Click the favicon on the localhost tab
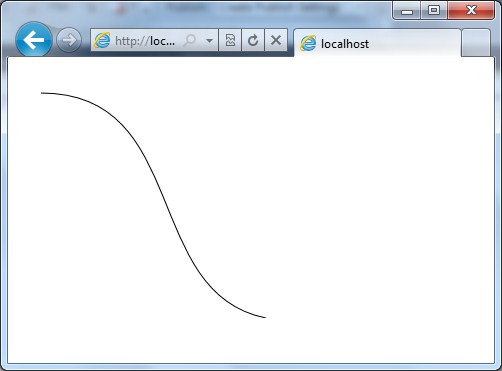Viewport: 502px width, 371px height. click(x=308, y=43)
